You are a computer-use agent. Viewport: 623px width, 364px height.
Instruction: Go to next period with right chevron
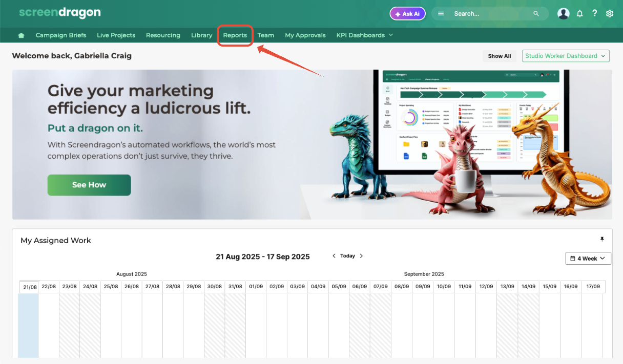(361, 256)
